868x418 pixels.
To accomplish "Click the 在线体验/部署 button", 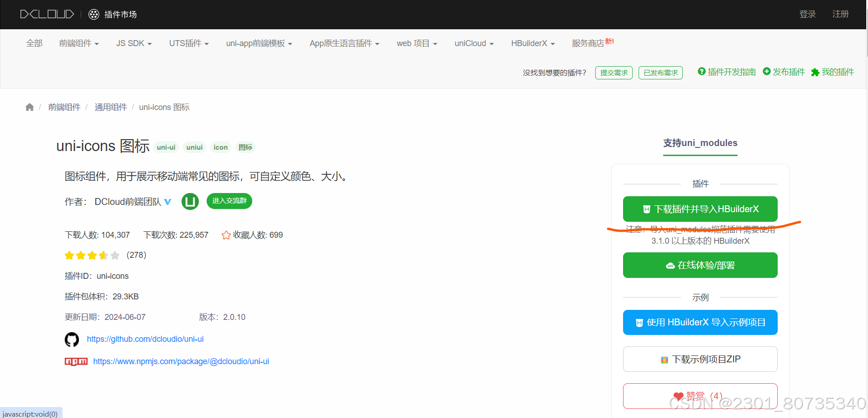I will (700, 265).
